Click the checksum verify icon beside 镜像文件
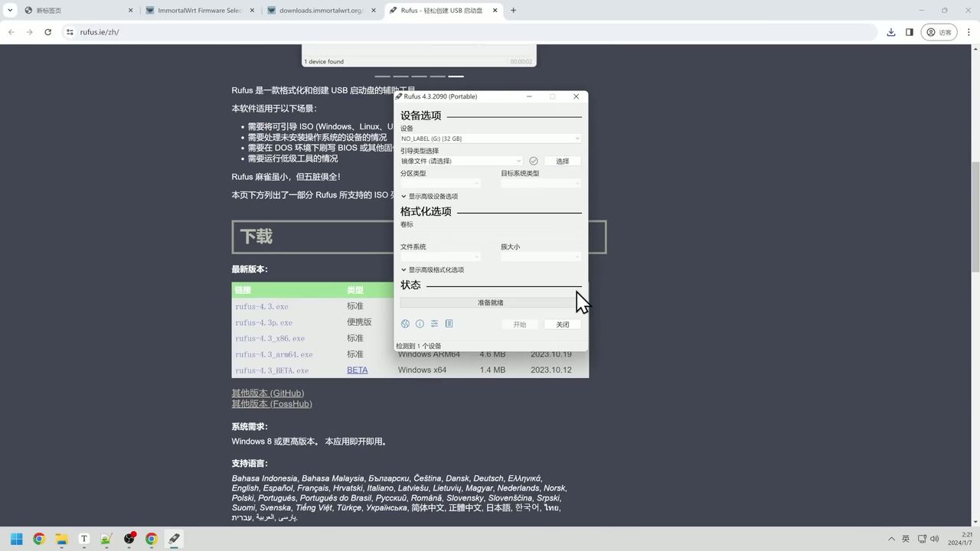The image size is (980, 551). 534,161
